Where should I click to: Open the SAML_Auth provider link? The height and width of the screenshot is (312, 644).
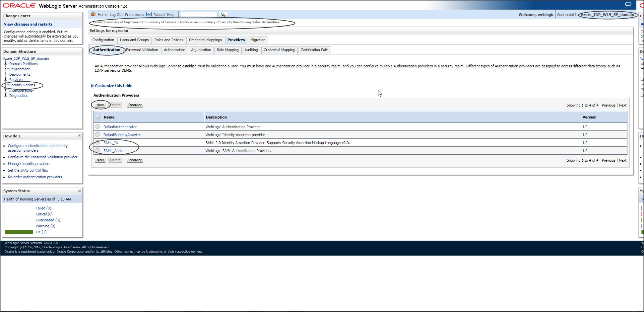click(113, 151)
